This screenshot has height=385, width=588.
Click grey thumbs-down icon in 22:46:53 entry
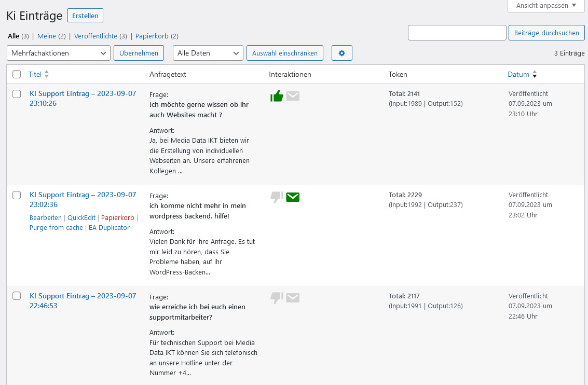point(277,298)
